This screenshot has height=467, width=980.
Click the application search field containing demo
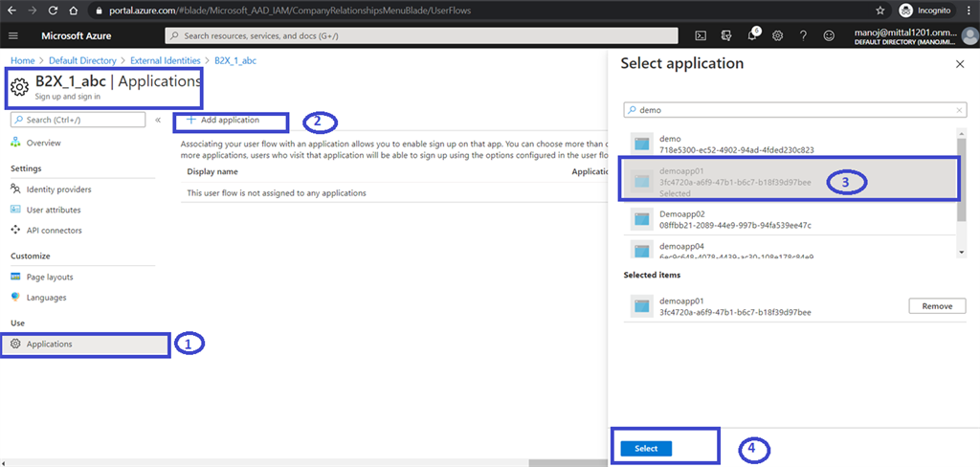click(794, 109)
